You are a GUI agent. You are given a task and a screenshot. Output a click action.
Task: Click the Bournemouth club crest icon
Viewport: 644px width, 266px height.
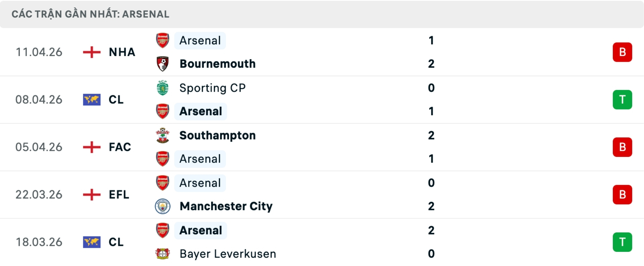pyautogui.click(x=163, y=64)
